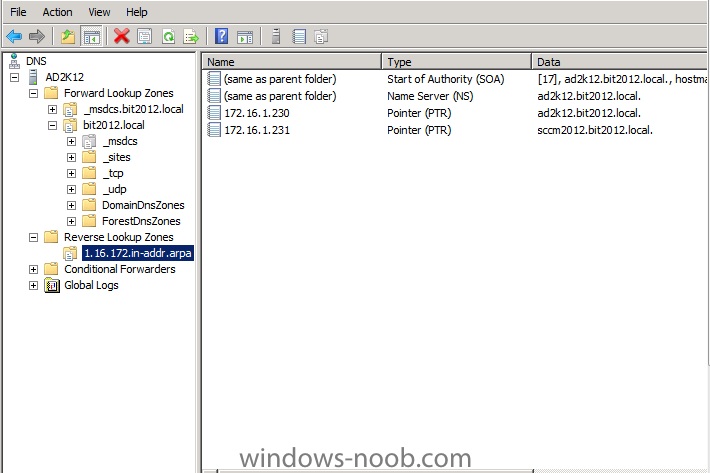
Task: Open the Help menu
Action: pos(136,12)
